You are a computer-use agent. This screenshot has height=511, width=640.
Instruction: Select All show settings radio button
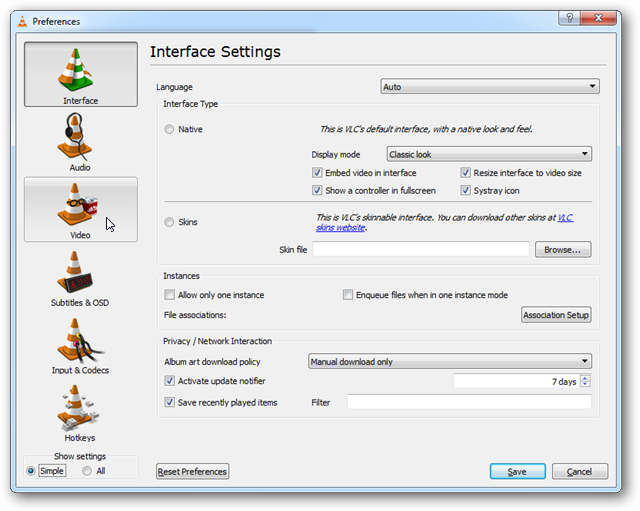coord(87,471)
